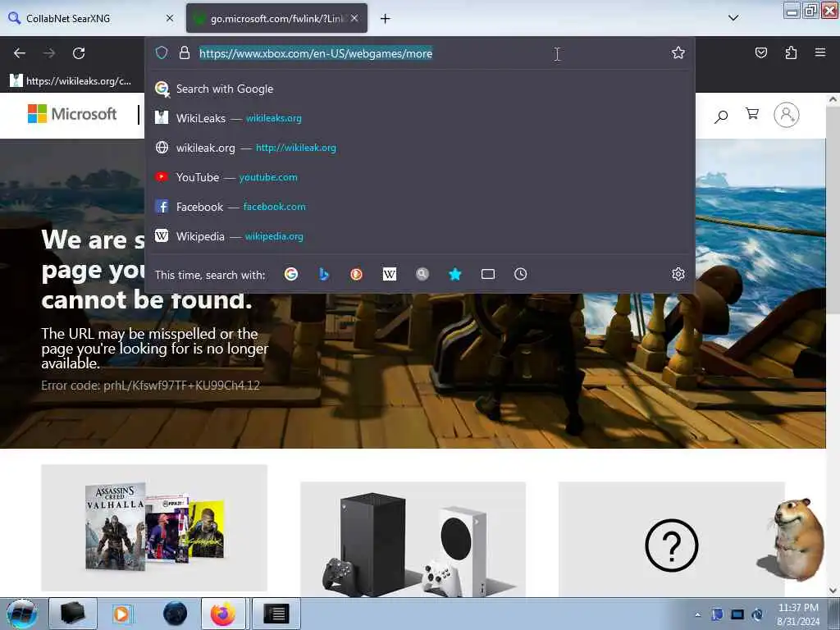This screenshot has width=840, height=630.
Task: Click the tracking protection shield icon
Action: pyautogui.click(x=162, y=52)
